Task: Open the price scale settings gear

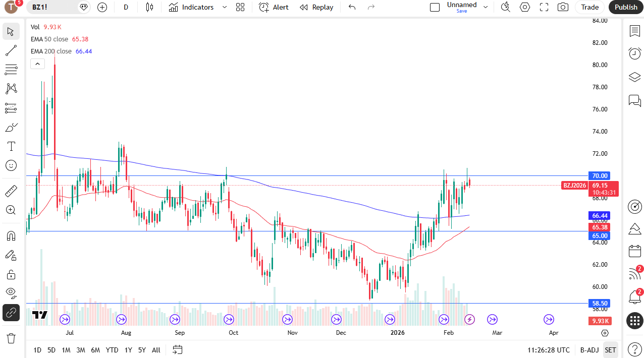Action: [605, 333]
